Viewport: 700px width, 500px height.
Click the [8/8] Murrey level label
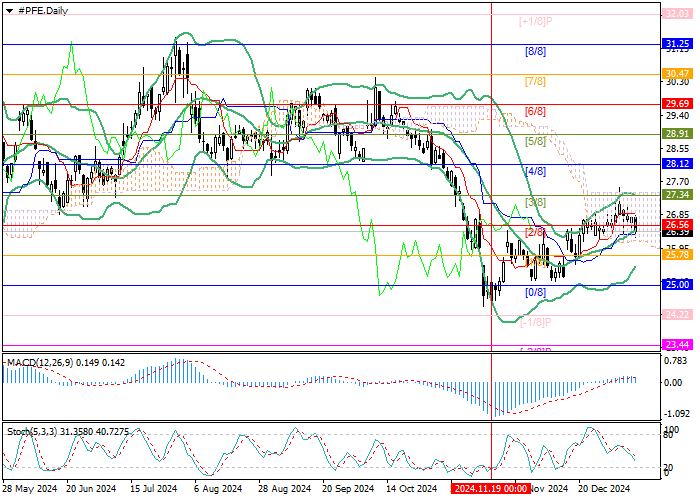click(x=535, y=51)
